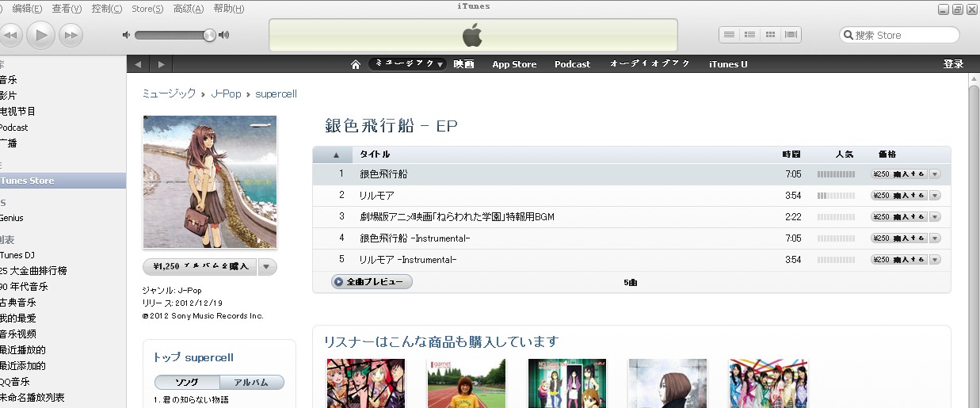
Task: Open the iTunes U tab
Action: 728,64
